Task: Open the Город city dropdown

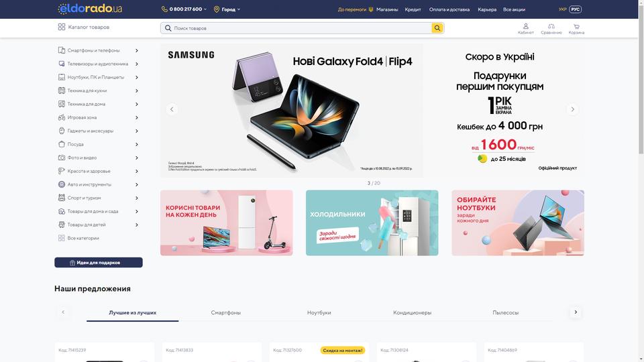Action: coord(227,9)
